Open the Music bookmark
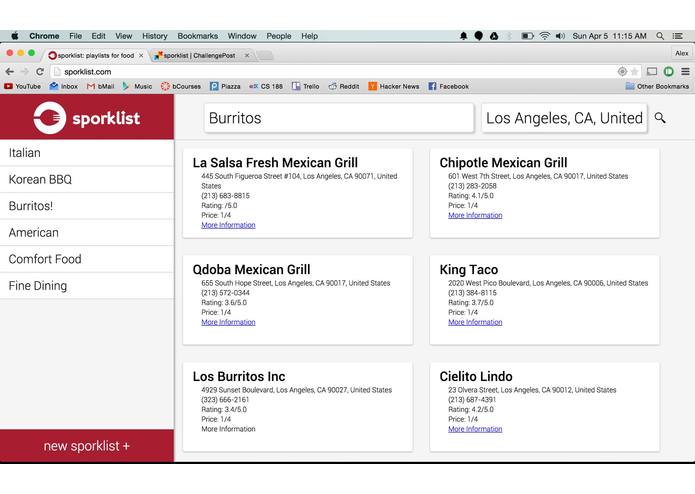The height and width of the screenshot is (494, 695). [x=137, y=86]
